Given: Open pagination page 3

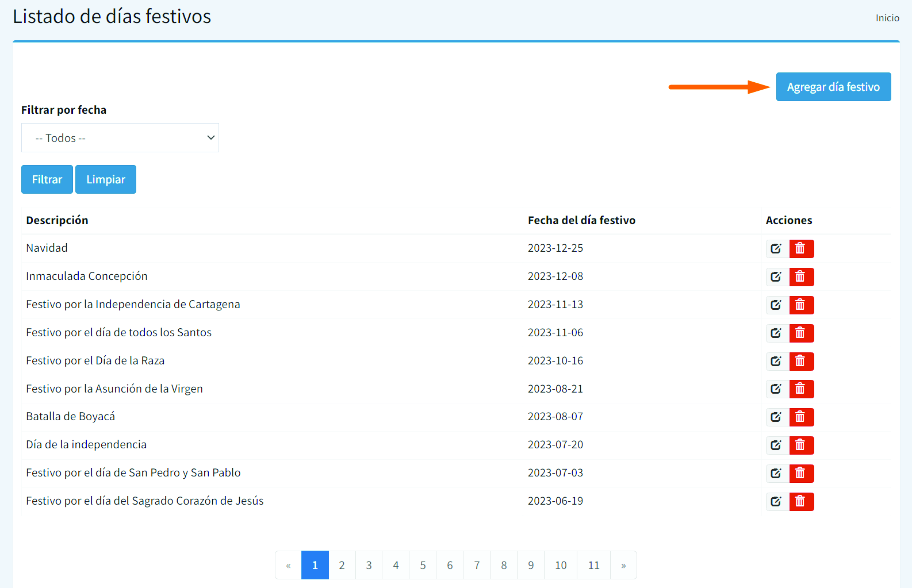Looking at the screenshot, I should tap(369, 565).
